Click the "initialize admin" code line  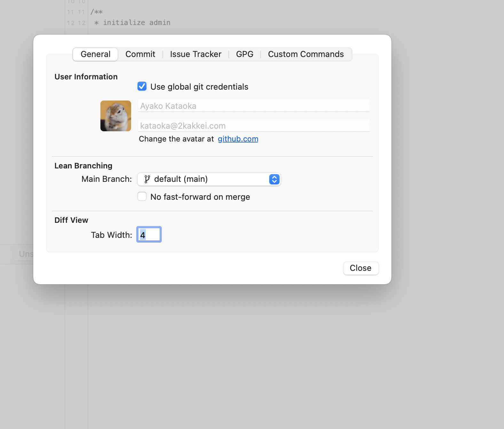point(137,23)
